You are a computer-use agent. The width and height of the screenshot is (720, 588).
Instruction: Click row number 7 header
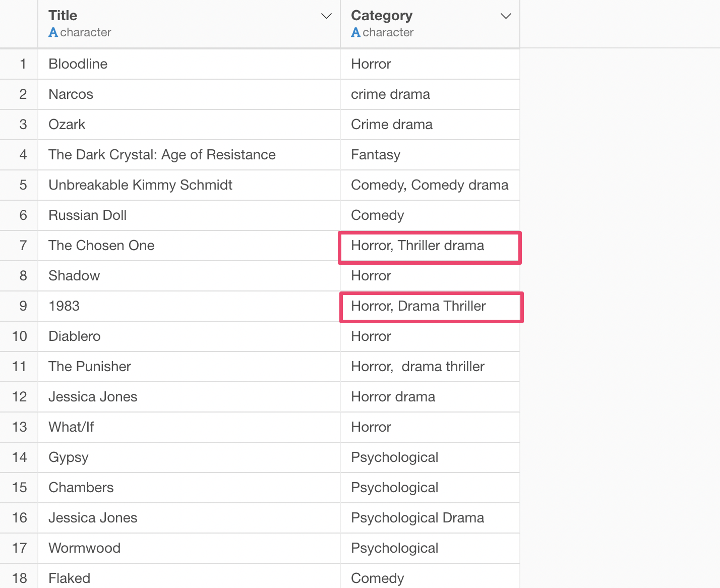pyautogui.click(x=19, y=246)
